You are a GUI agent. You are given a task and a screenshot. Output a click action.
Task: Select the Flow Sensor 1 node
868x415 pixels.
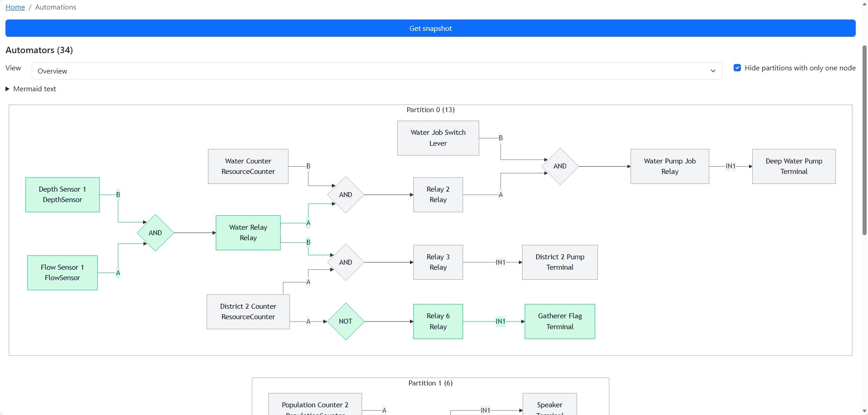coord(63,273)
